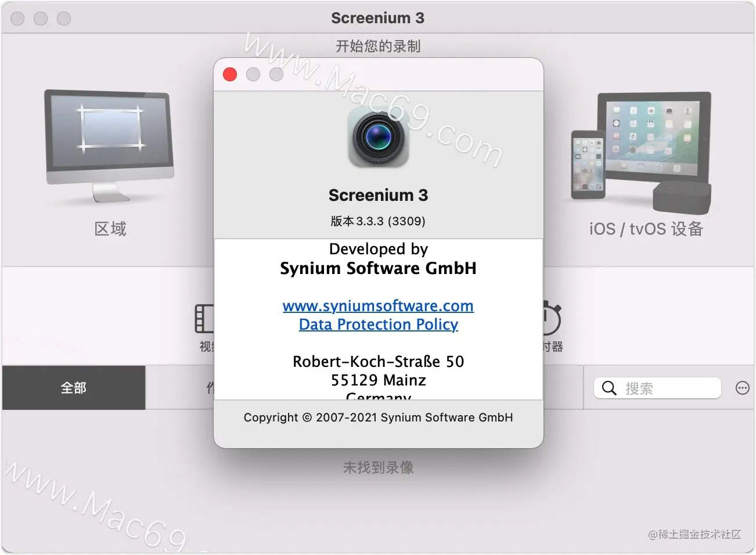Click the Developed by text
The image size is (756, 555).
click(x=379, y=249)
